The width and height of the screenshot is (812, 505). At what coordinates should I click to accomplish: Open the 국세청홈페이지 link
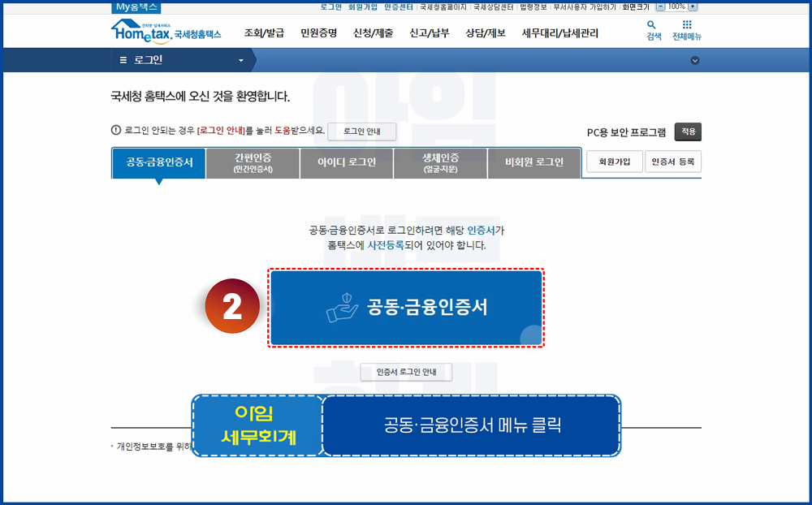click(443, 6)
